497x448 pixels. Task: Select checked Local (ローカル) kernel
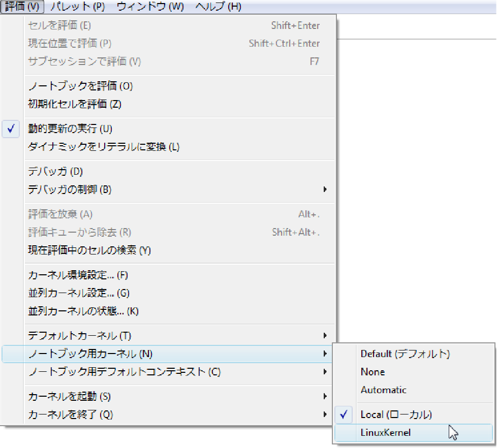[414, 415]
